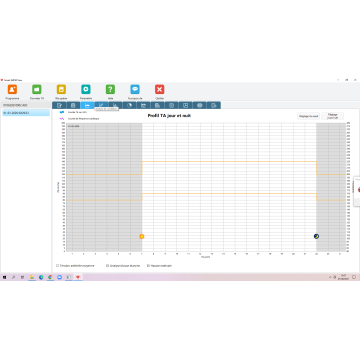Screen dimensions: 360x360
Task: Click the sun day-start marker on chart
Action: tap(142, 236)
